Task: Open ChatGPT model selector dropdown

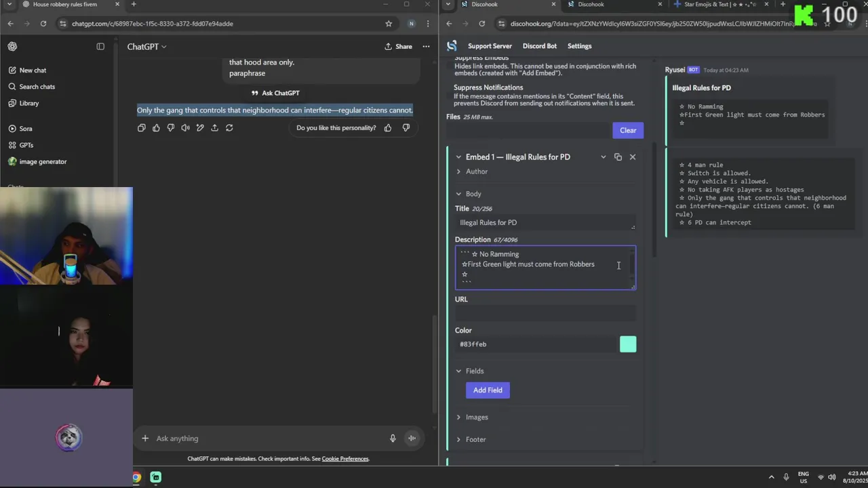Action: [147, 47]
